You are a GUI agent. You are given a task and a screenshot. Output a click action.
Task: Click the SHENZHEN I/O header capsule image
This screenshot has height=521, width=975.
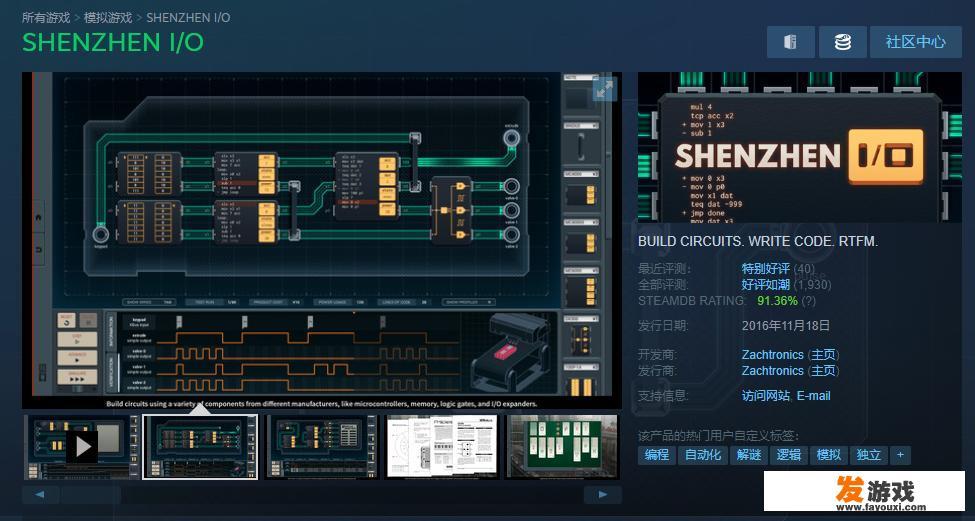pos(800,147)
